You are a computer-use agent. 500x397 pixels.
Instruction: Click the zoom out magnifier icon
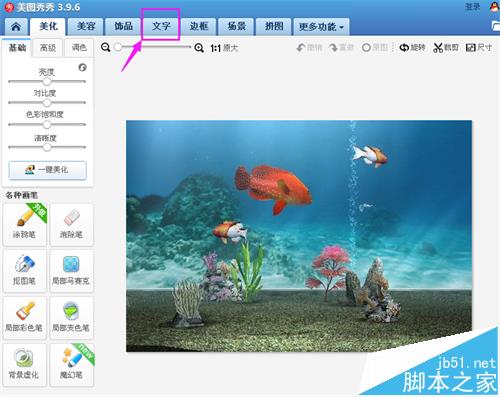[x=106, y=47]
